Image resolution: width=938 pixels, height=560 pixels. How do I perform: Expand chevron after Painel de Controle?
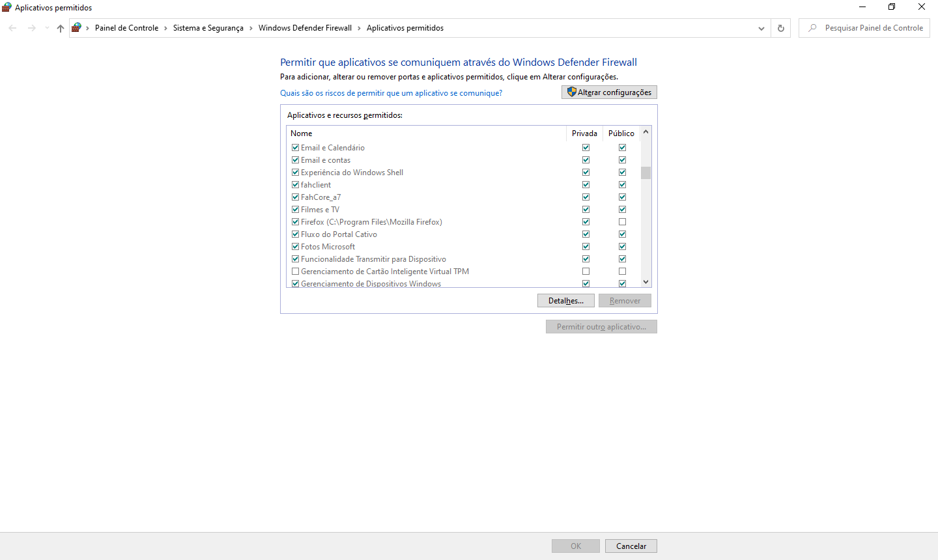coord(166,28)
